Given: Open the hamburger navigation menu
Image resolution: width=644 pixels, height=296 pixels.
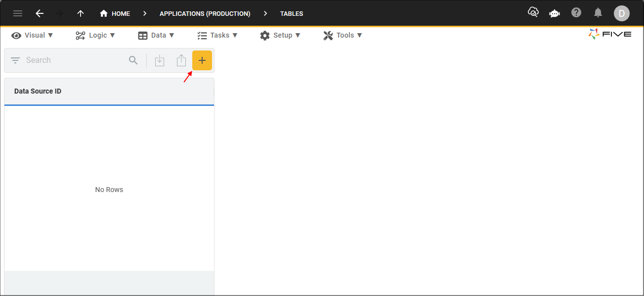Looking at the screenshot, I should 18,13.
